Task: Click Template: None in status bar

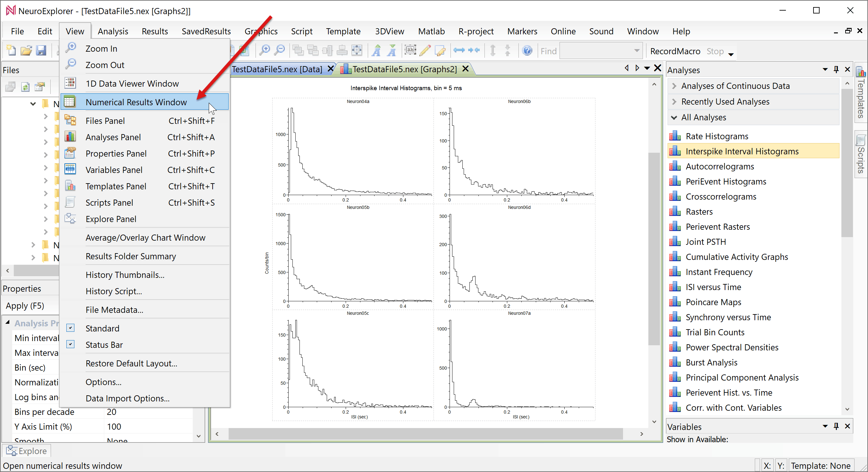Action: (x=821, y=466)
